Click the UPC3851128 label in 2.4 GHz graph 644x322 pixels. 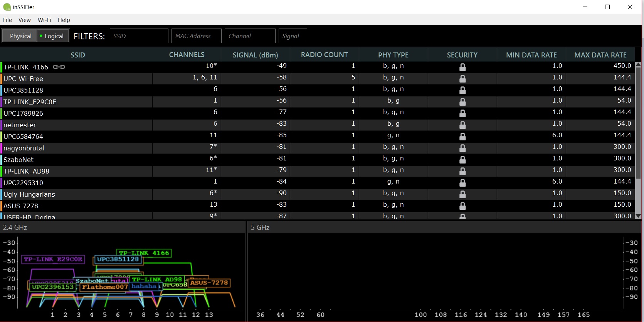pos(118,259)
